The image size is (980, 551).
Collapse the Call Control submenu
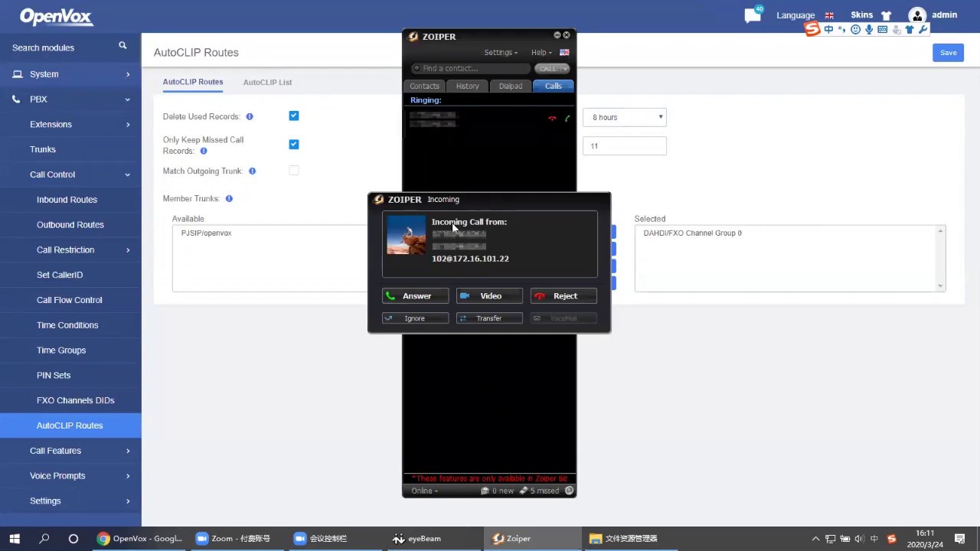pos(70,174)
